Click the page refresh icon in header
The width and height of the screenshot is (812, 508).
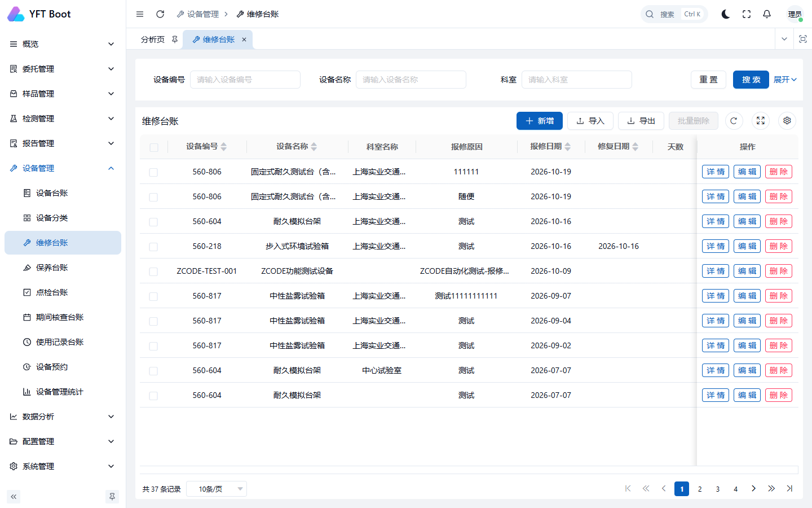[160, 14]
